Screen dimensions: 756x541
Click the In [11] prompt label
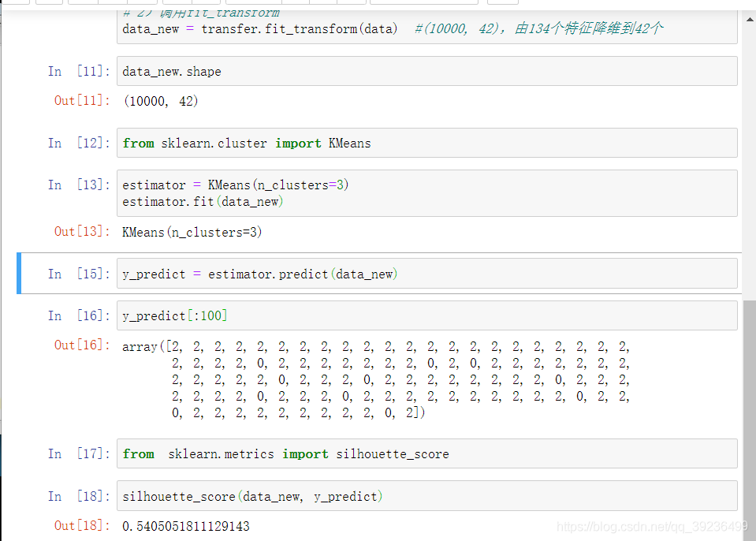(79, 71)
